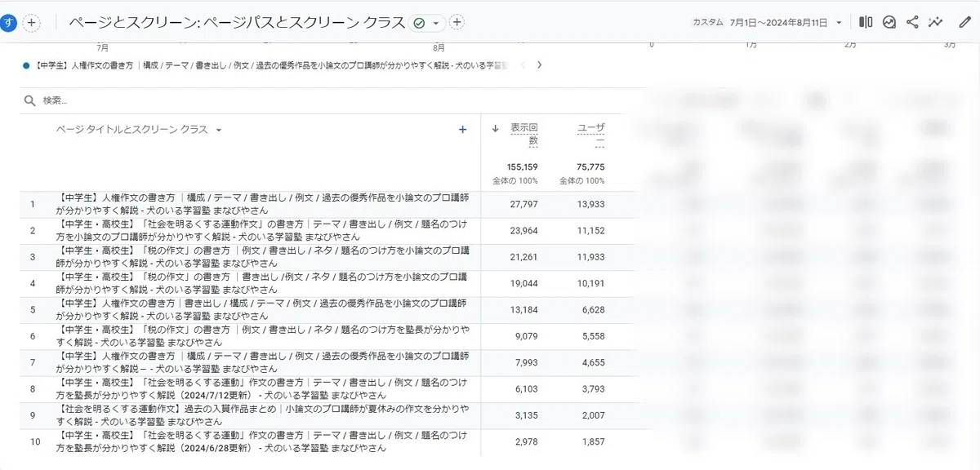Select the 13,933 users cell
Viewport: 980px width, 470px height.
590,204
